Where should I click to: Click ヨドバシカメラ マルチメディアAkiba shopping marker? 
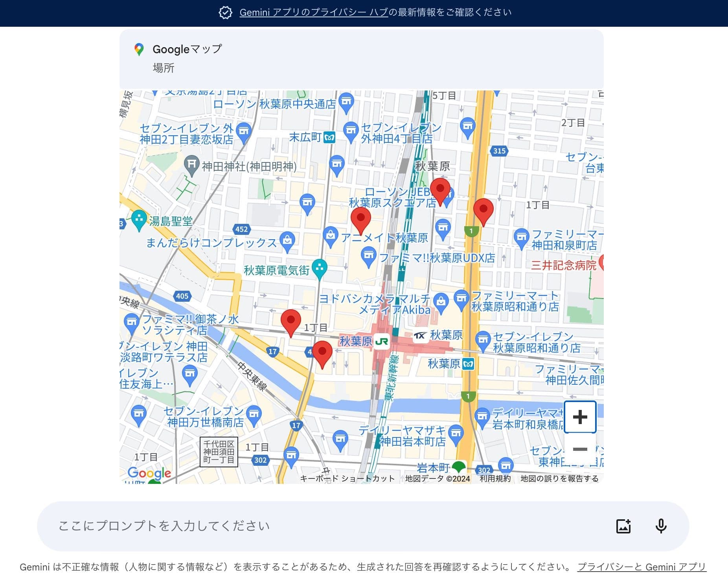441,303
